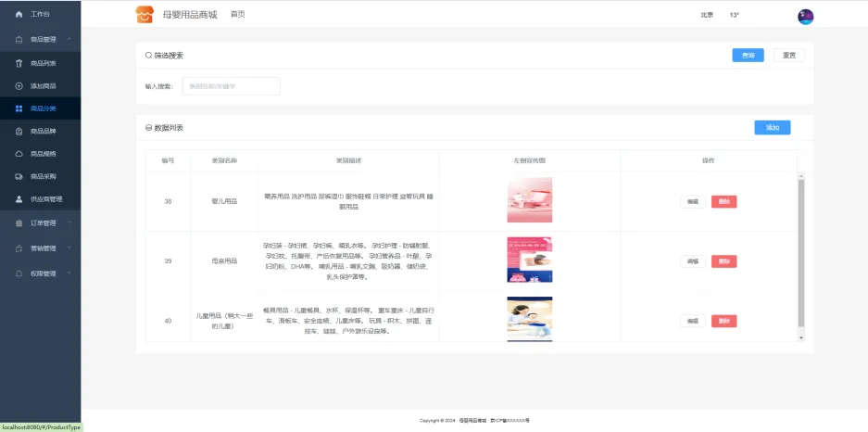Click the 添加商品 plus-circle icon
The height and width of the screenshot is (432, 868).
tap(19, 86)
